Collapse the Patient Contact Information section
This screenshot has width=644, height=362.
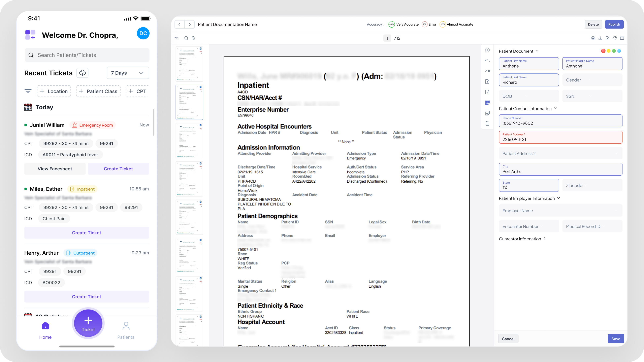[x=555, y=108]
